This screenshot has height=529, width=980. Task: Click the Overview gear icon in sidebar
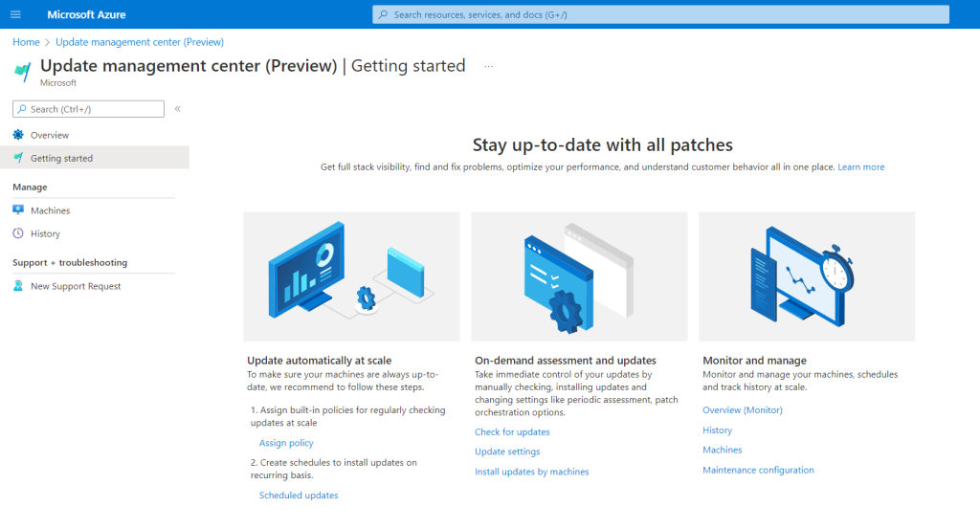pyautogui.click(x=18, y=135)
